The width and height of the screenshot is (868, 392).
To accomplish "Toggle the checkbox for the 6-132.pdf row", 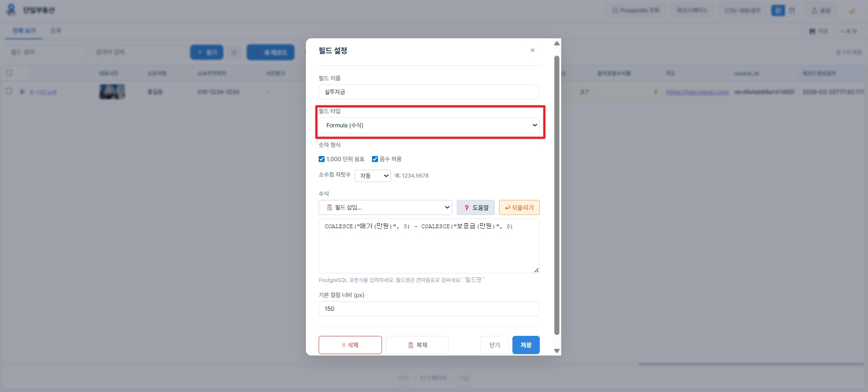I will (9, 91).
